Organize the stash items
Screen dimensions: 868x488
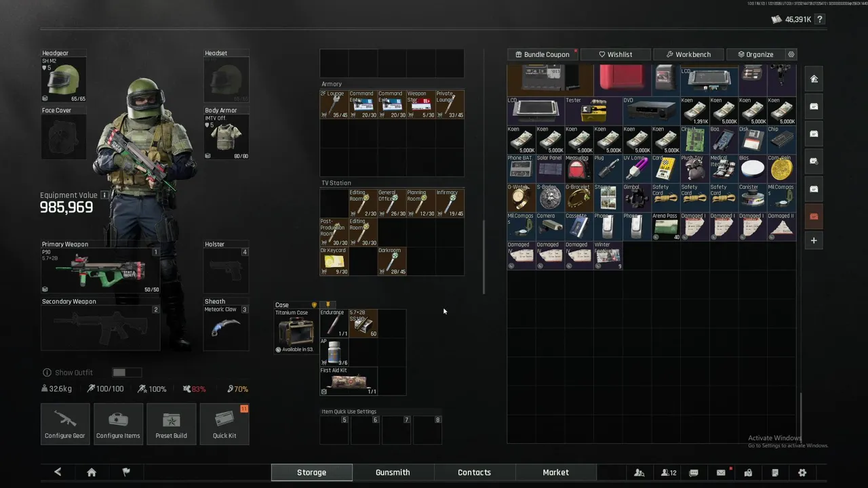click(755, 54)
